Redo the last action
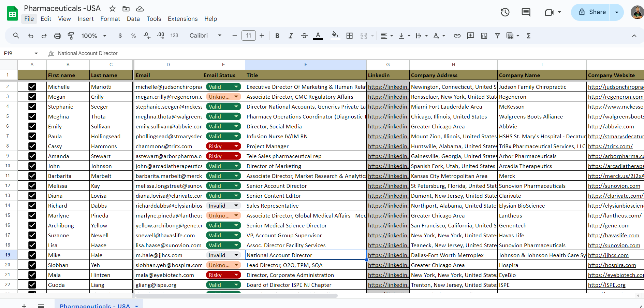Viewport: 644px width, 308px height. tap(44, 36)
